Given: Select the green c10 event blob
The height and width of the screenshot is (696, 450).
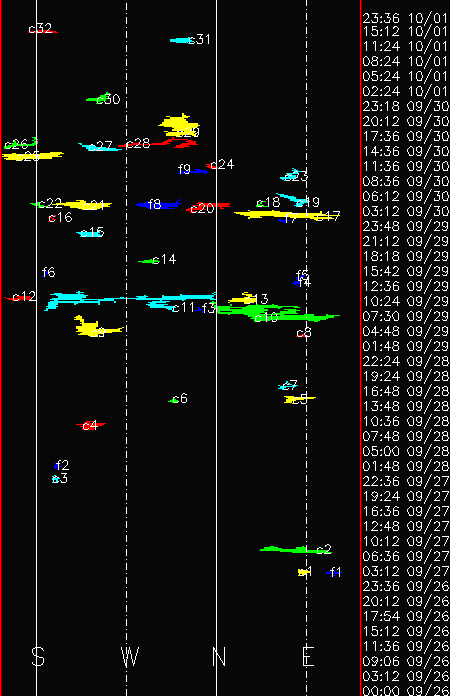Looking at the screenshot, I should (x=277, y=312).
